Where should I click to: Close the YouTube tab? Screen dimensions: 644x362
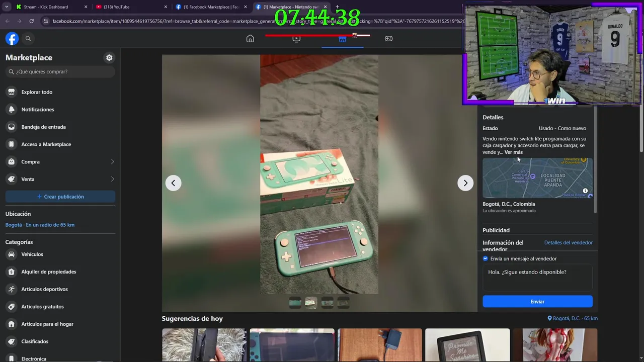(166, 7)
